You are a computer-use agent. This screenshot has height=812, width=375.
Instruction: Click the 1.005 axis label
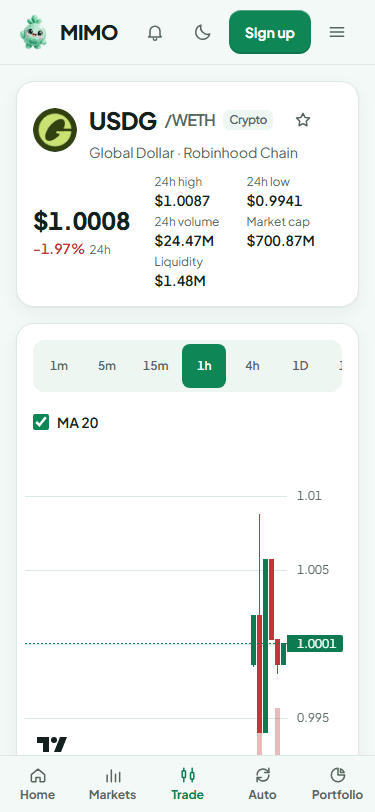click(313, 570)
